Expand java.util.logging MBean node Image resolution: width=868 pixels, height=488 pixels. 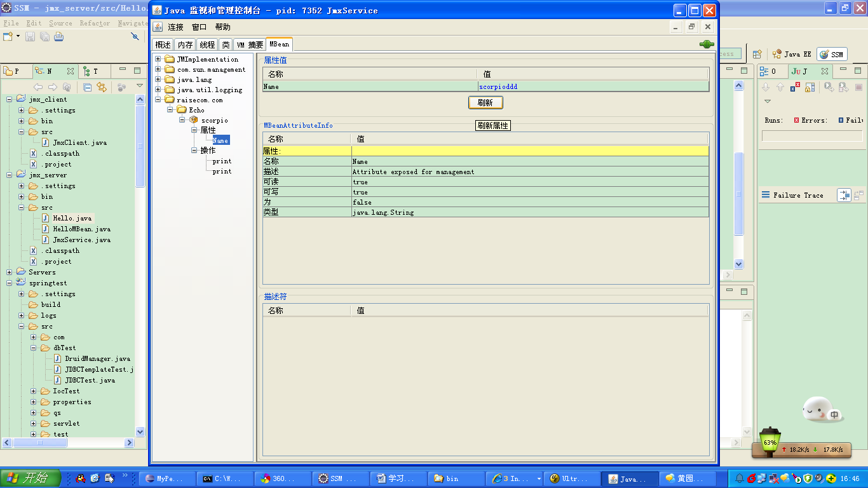click(x=158, y=90)
